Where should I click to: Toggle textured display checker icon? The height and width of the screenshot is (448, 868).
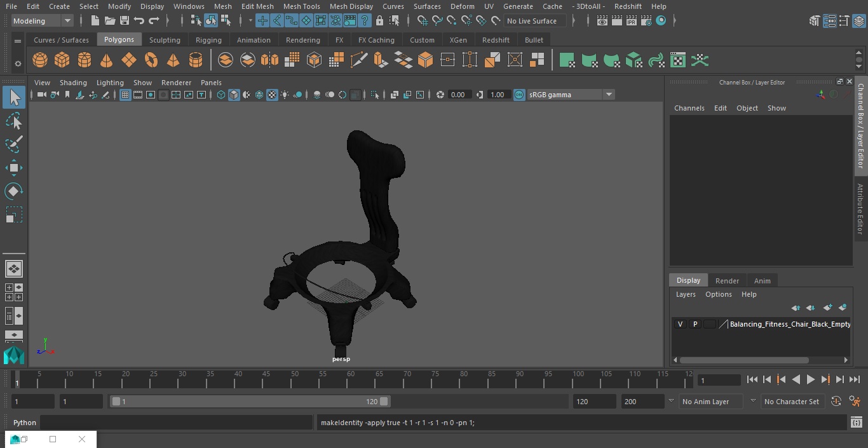click(272, 95)
